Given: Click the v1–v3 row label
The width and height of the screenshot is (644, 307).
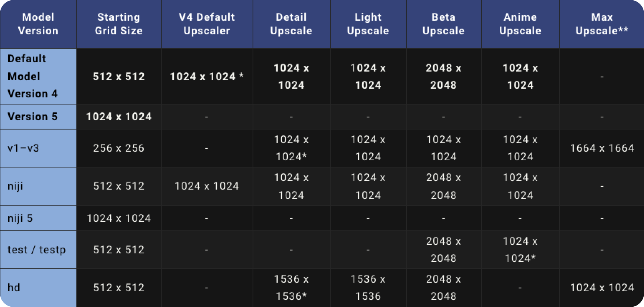Looking at the screenshot, I should click(x=38, y=148).
